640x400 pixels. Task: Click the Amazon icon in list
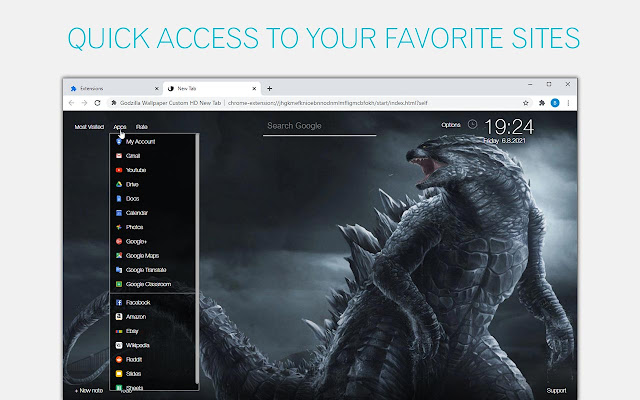pos(119,317)
